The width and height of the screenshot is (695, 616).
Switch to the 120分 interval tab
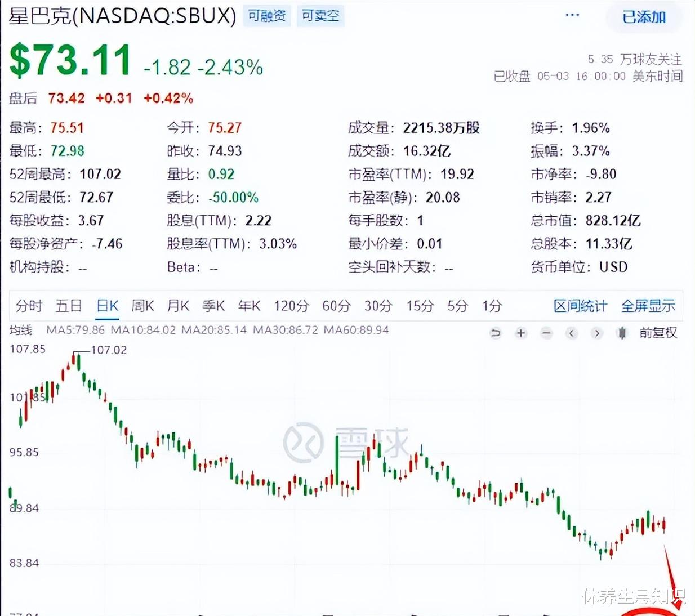291,306
